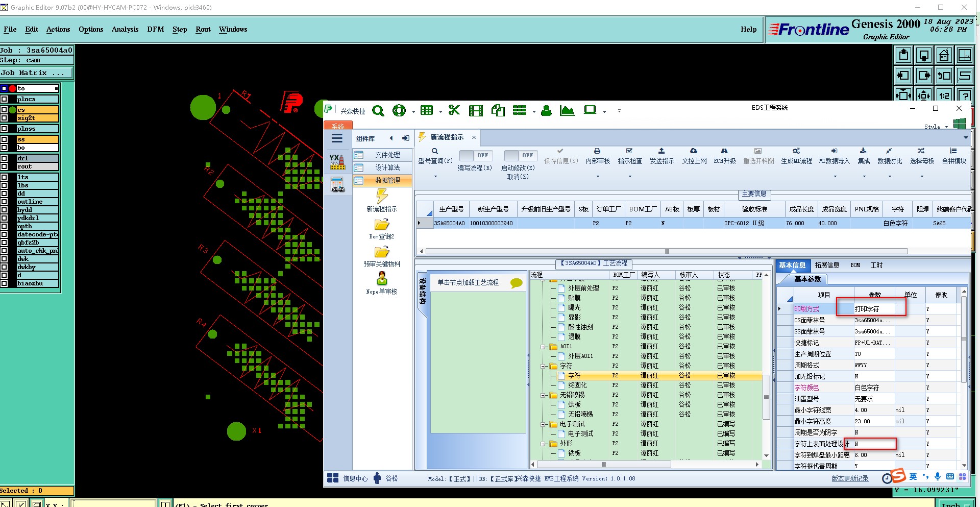Click 文控上网 cloud upload icon
Screen dimensions: 980x507
(x=694, y=151)
